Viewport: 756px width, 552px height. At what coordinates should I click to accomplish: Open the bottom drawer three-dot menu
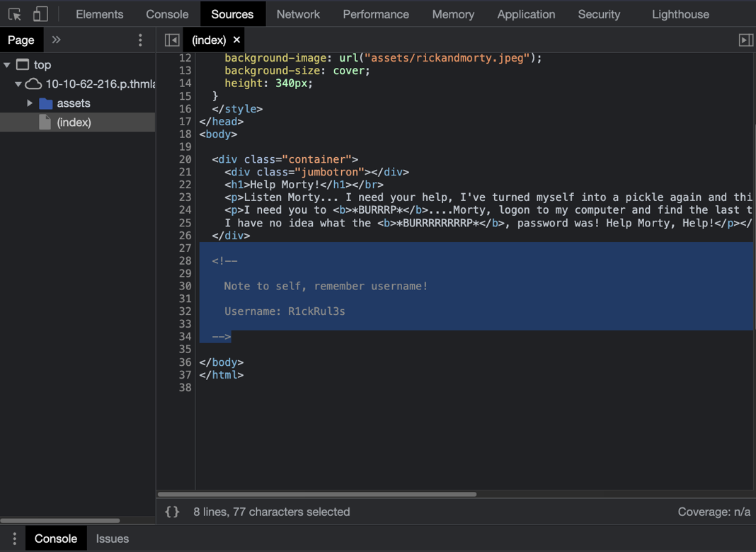point(14,539)
